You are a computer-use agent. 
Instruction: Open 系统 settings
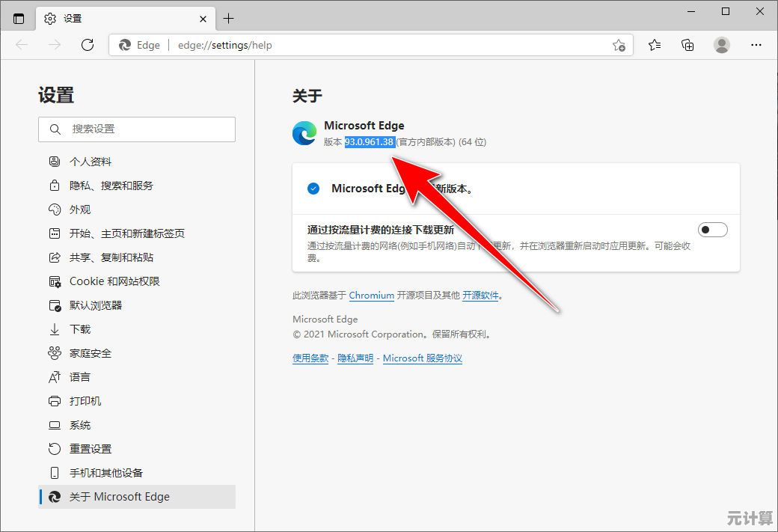pyautogui.click(x=137, y=425)
